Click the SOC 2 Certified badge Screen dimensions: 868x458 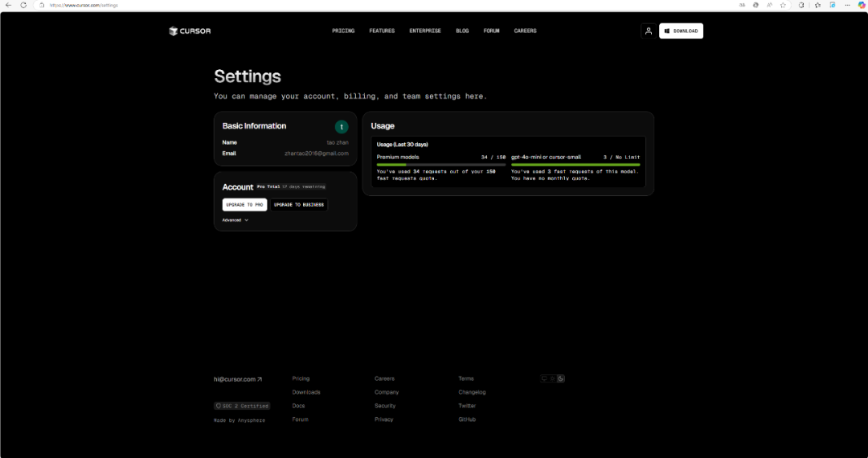tap(242, 406)
